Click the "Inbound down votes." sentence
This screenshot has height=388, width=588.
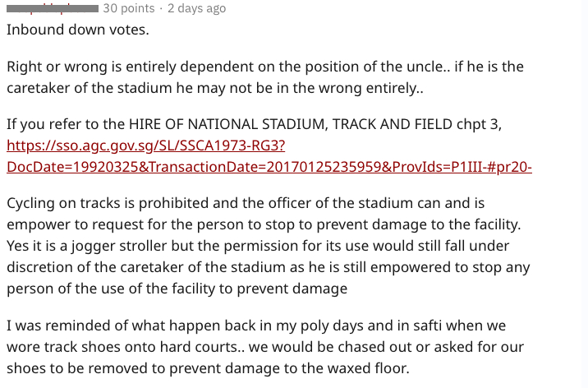(x=78, y=30)
